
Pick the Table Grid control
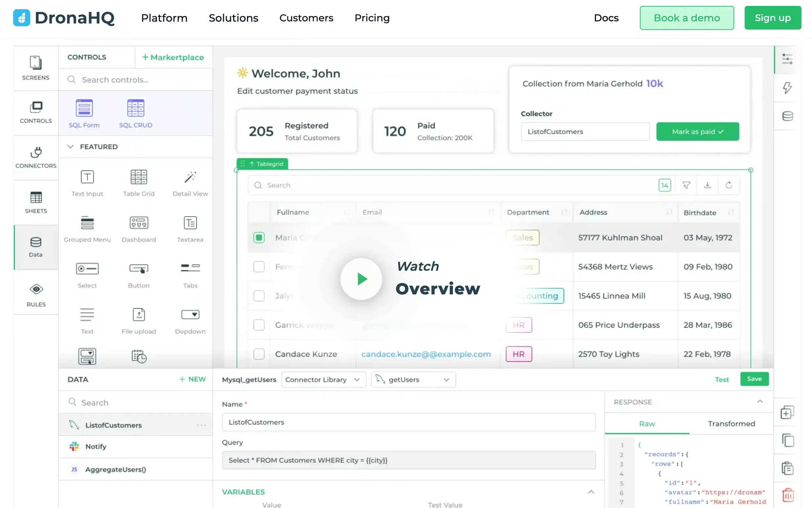139,183
